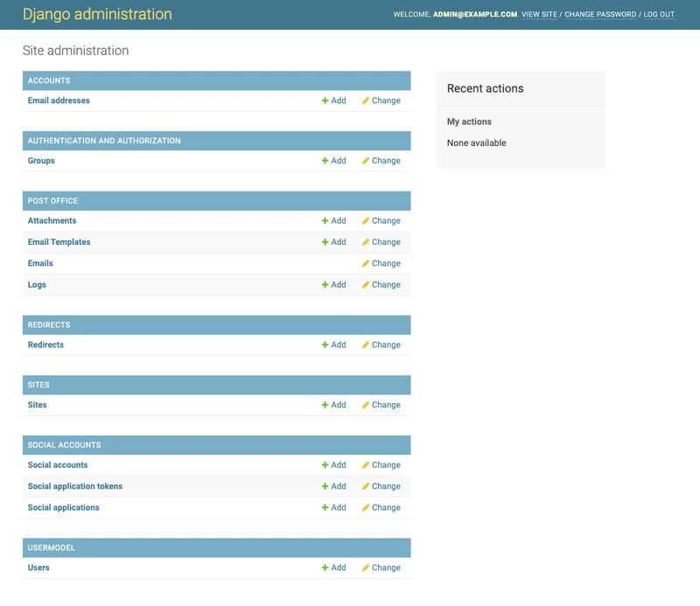Click the pencil icon in Redirects row

coord(366,345)
